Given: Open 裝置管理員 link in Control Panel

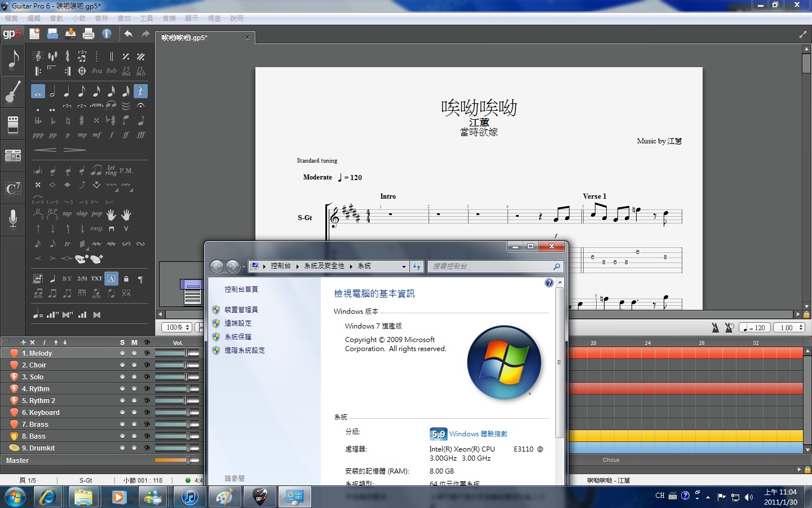Looking at the screenshot, I should coord(241,310).
